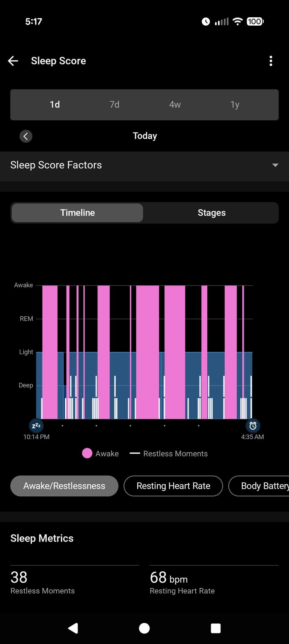Tap the pink Awake legend swatch
Viewport: 289px width, 644px height.
[87, 453]
